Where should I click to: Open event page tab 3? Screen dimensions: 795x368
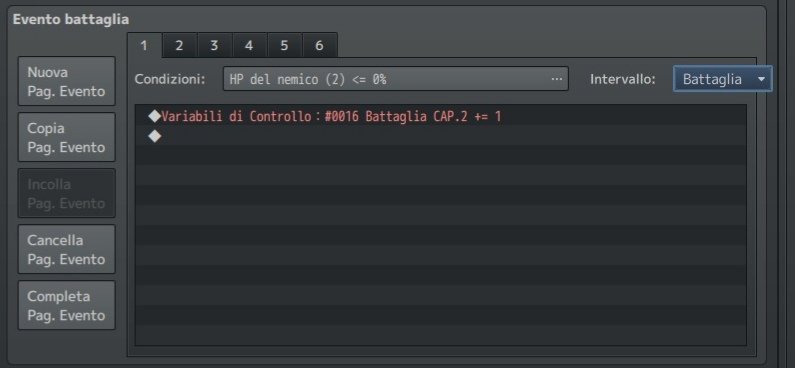click(214, 45)
